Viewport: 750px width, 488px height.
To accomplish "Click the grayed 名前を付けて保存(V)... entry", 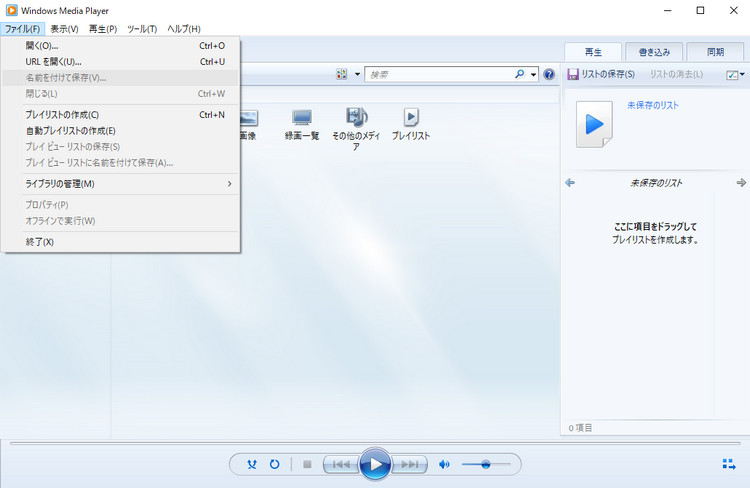I will [x=120, y=78].
